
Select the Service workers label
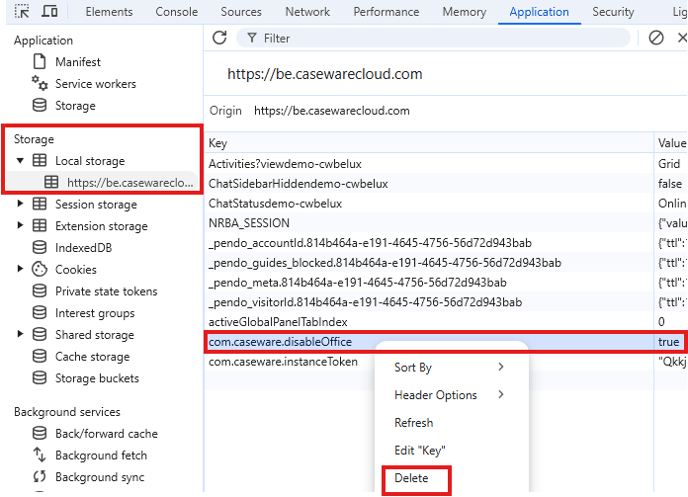coord(96,84)
